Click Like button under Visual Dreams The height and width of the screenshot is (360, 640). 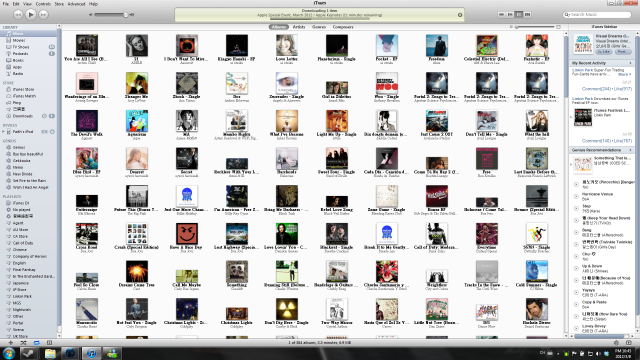tap(604, 52)
